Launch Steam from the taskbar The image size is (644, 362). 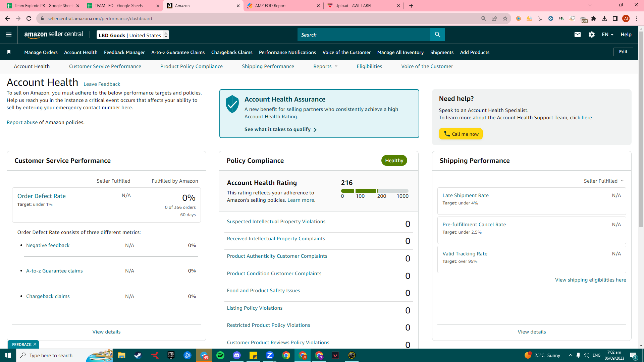click(x=138, y=355)
